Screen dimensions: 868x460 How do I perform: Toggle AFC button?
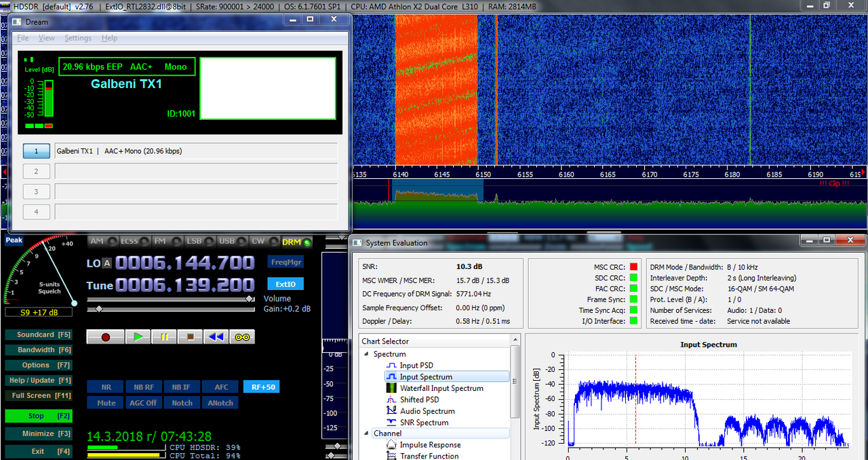[221, 387]
